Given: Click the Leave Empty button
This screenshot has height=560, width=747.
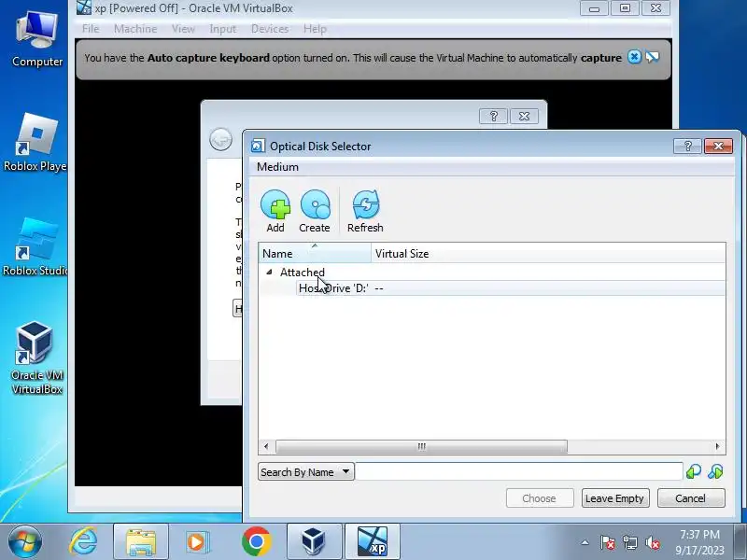Looking at the screenshot, I should [x=615, y=498].
